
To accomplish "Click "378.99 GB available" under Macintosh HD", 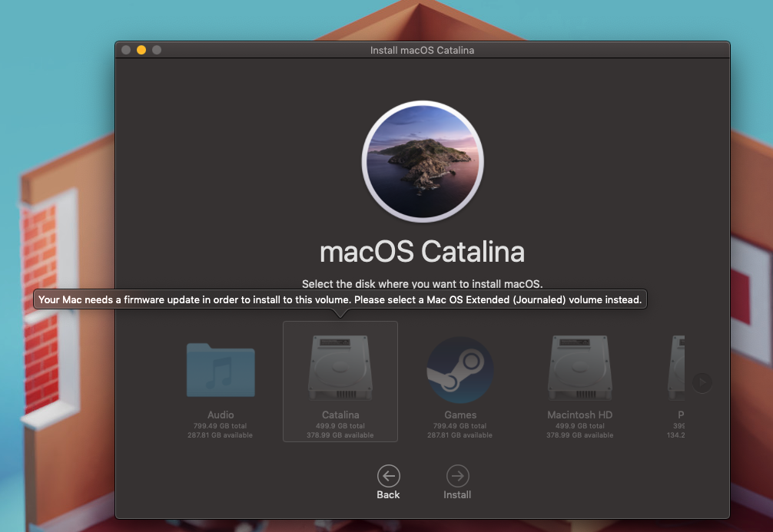I will [579, 435].
